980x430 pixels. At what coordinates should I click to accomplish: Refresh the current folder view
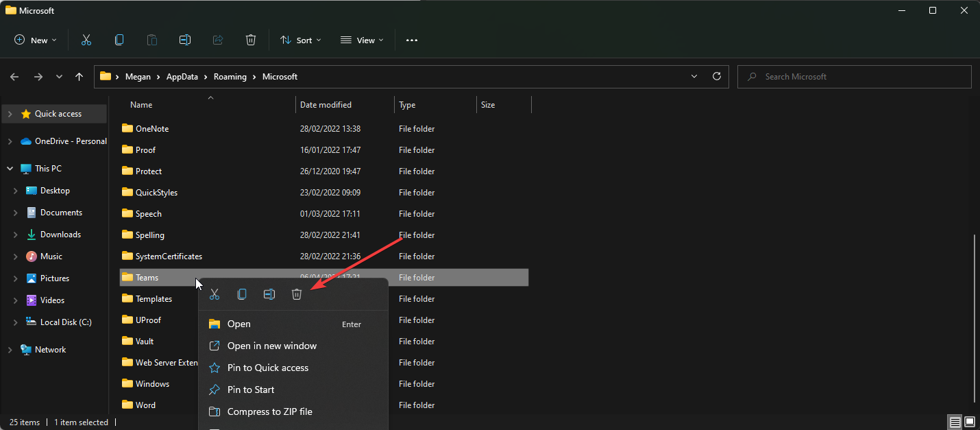(x=717, y=77)
